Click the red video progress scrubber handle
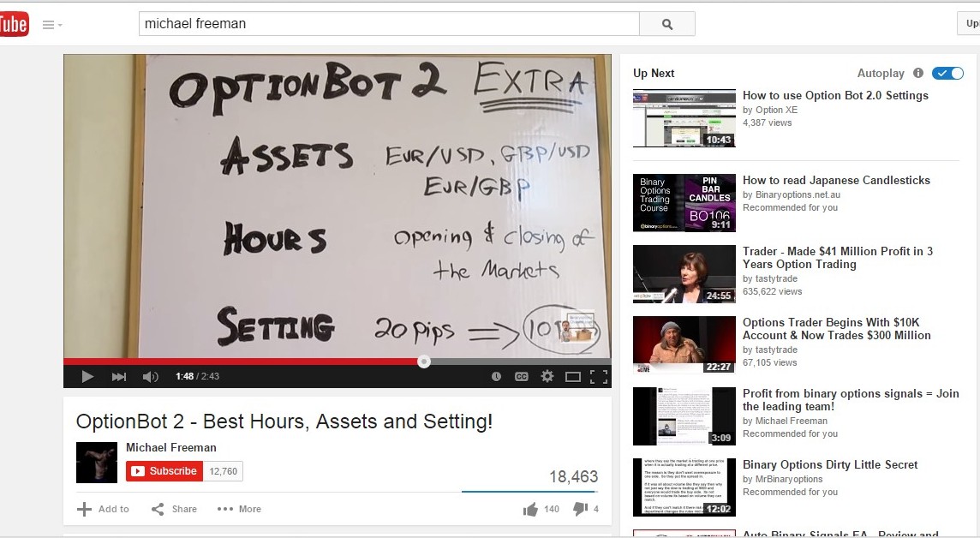 tap(424, 362)
